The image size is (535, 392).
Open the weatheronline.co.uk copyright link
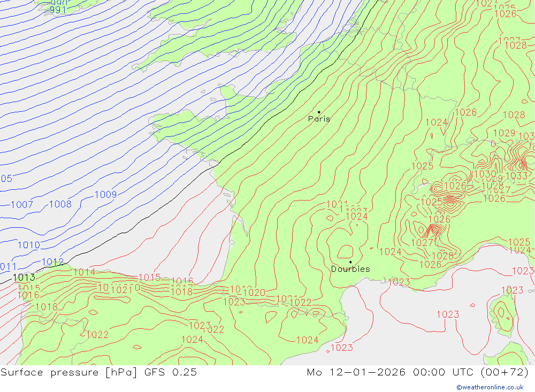click(490, 387)
